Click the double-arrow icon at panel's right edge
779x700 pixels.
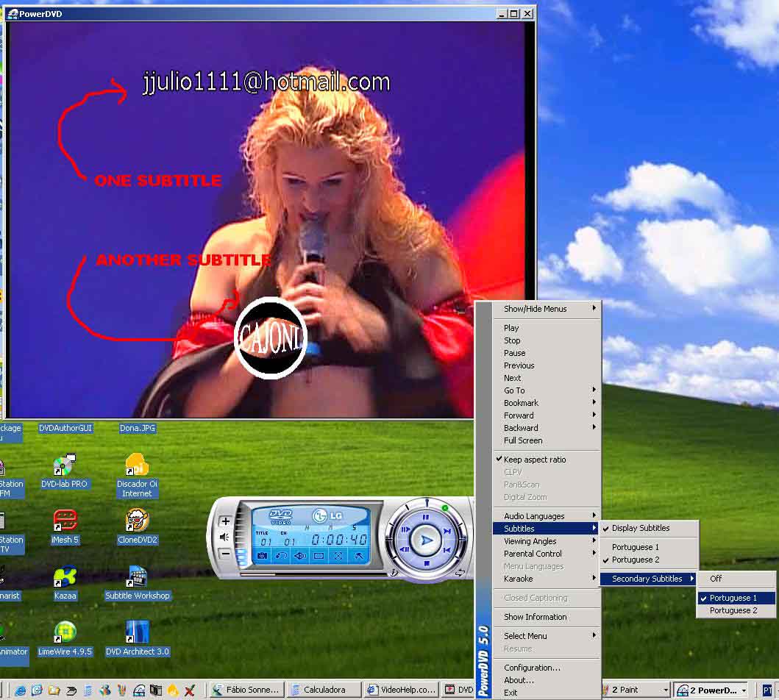[460, 573]
